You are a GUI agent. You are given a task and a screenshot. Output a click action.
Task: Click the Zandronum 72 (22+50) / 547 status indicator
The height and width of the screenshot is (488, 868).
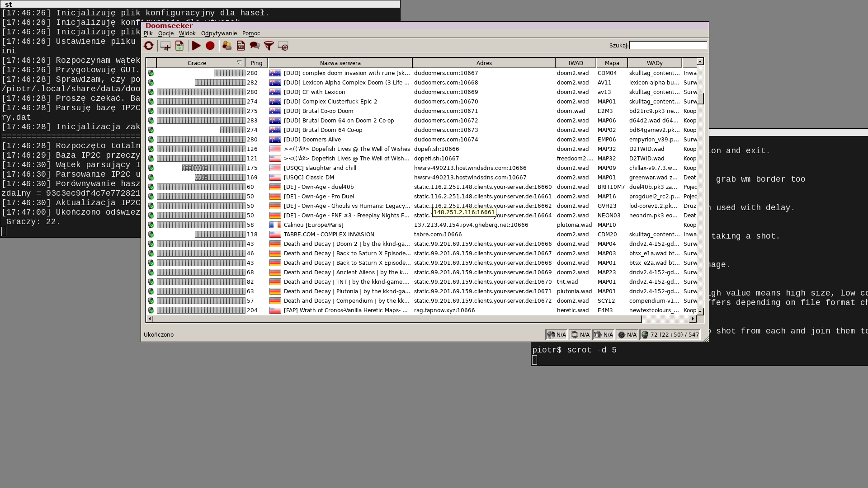(x=670, y=335)
